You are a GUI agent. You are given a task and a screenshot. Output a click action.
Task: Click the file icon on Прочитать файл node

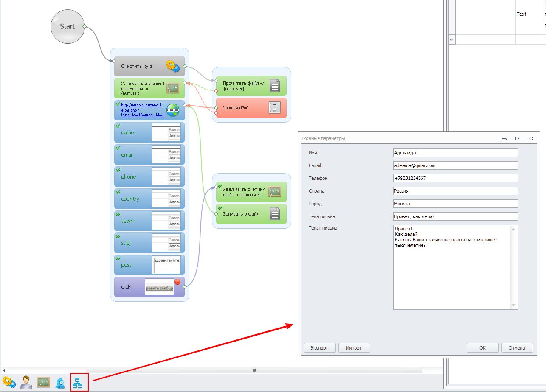275,86
